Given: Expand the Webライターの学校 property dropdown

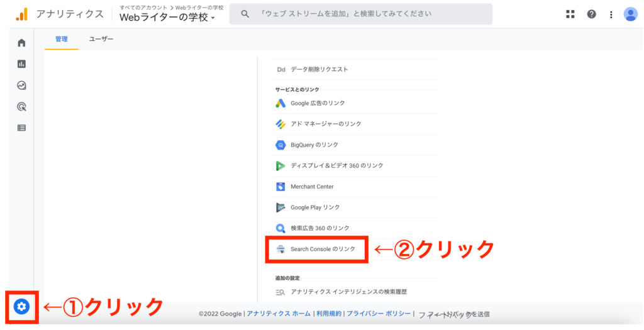Looking at the screenshot, I should tap(167, 18).
